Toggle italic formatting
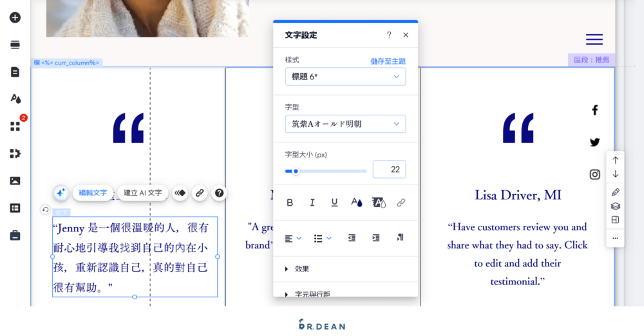644x336 pixels. point(312,203)
